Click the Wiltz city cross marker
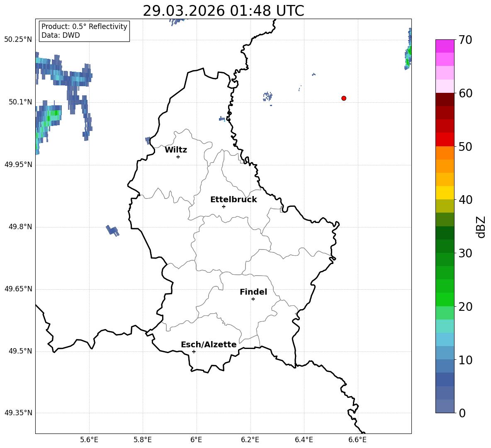This screenshot has width=491, height=448. [x=178, y=157]
